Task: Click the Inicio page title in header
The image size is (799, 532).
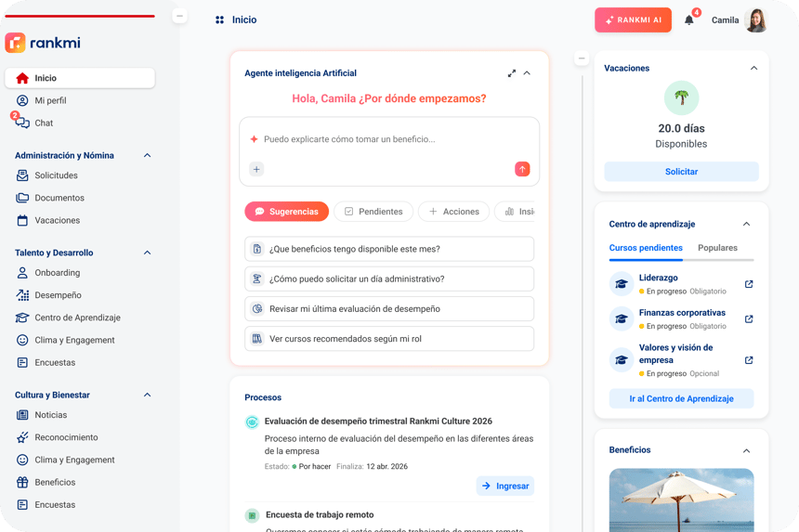Action: click(x=244, y=19)
